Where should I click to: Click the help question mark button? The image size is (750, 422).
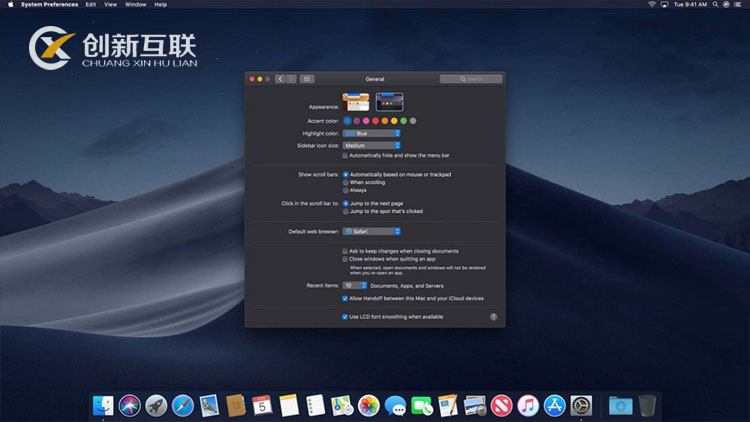point(493,317)
